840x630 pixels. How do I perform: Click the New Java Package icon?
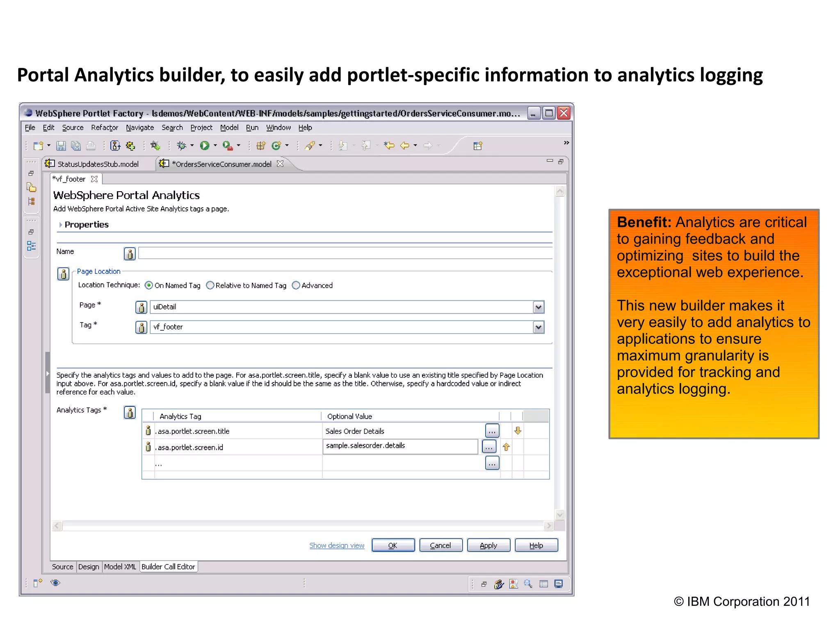261,146
